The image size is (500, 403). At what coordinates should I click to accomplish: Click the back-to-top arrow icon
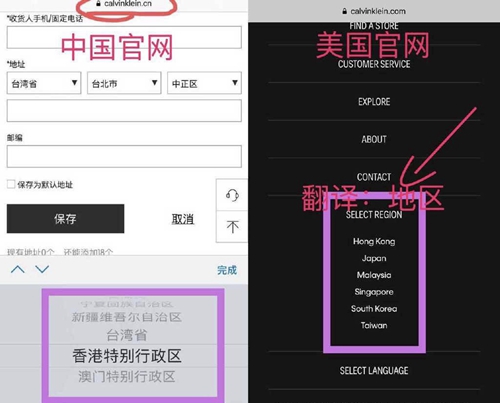232,227
